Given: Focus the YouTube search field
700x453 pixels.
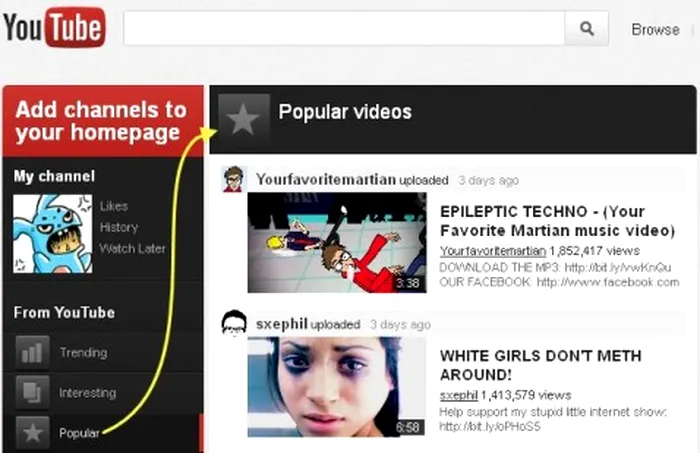Looking at the screenshot, I should (x=344, y=29).
